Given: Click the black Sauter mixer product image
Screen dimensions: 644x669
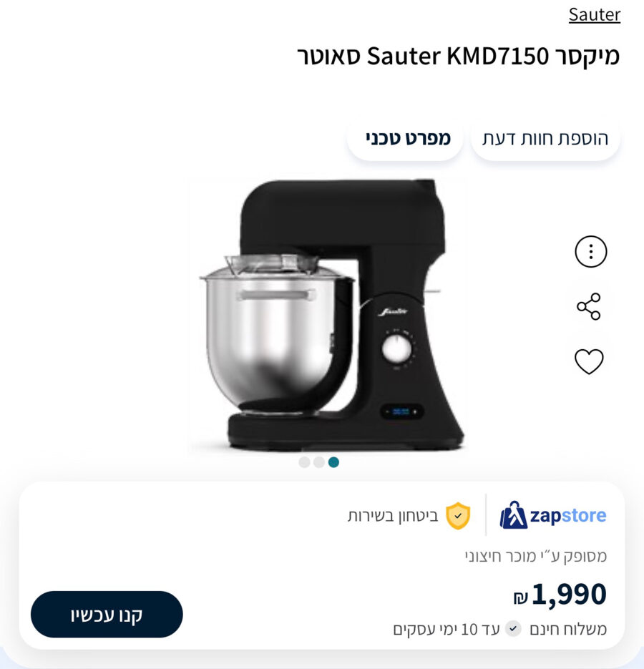Looking at the screenshot, I should tap(327, 315).
